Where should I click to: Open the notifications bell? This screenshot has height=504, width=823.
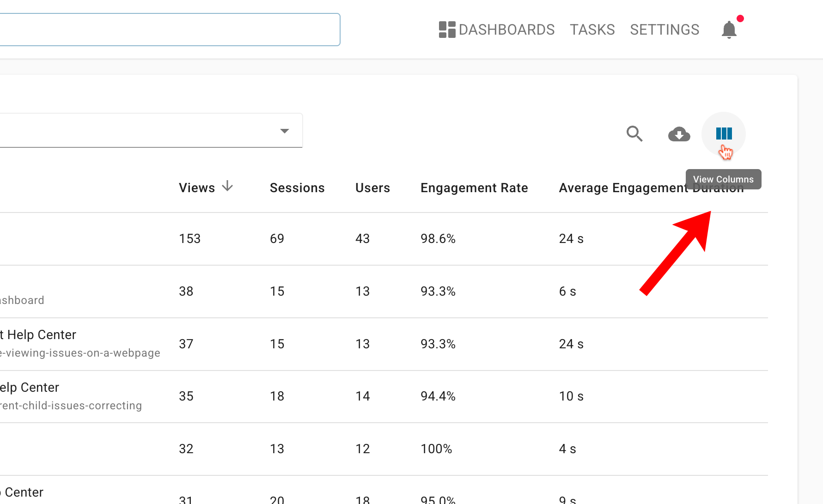tap(729, 30)
